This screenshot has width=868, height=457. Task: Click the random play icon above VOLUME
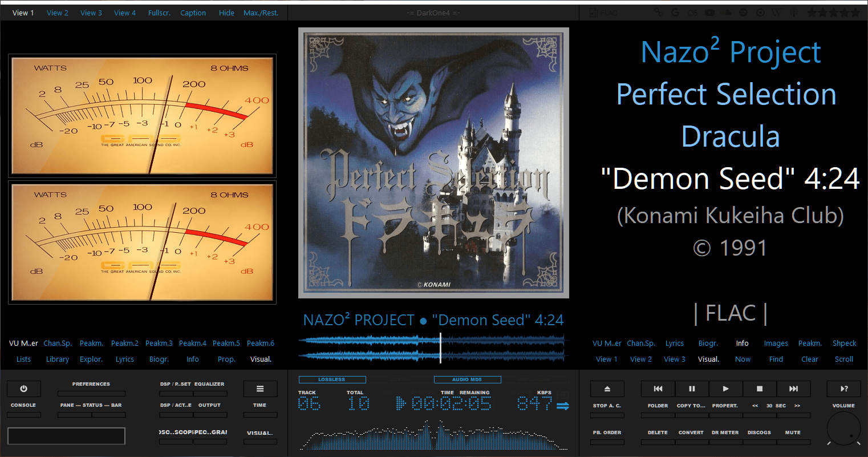pyautogui.click(x=844, y=389)
